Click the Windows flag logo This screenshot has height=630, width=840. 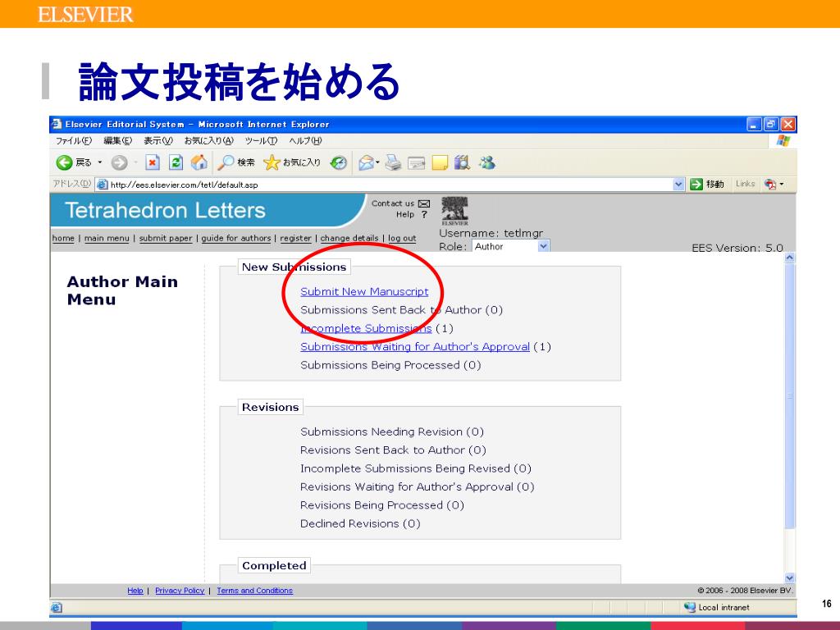783,141
